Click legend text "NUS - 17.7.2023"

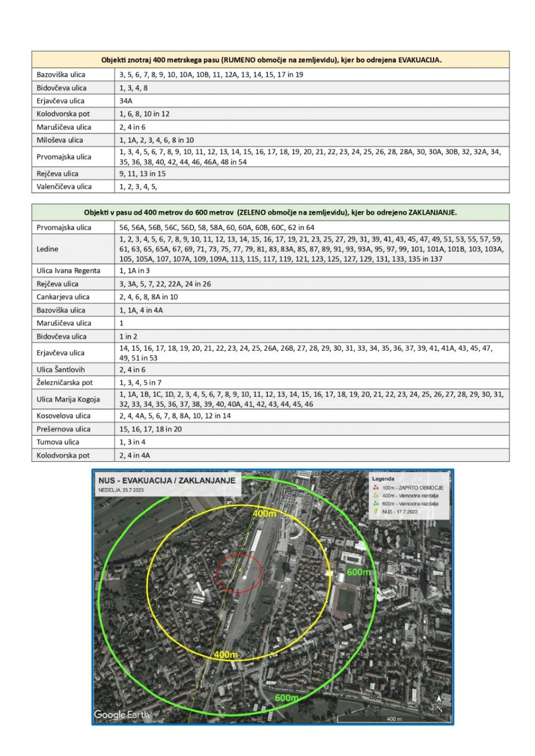(x=400, y=511)
